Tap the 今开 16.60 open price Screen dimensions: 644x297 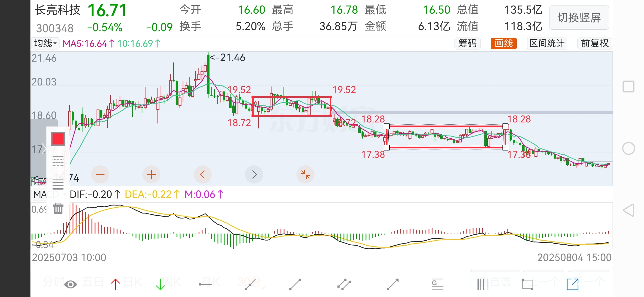pyautogui.click(x=222, y=10)
